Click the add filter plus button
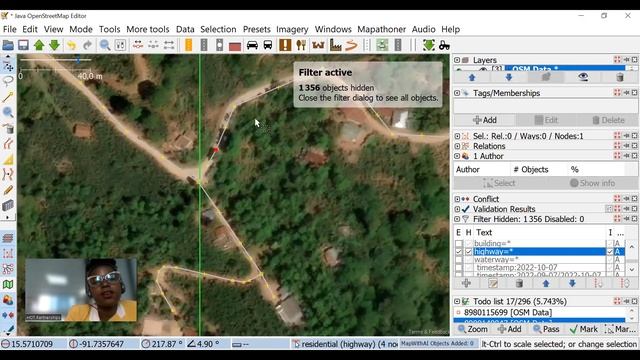The image size is (640, 360). [x=466, y=283]
